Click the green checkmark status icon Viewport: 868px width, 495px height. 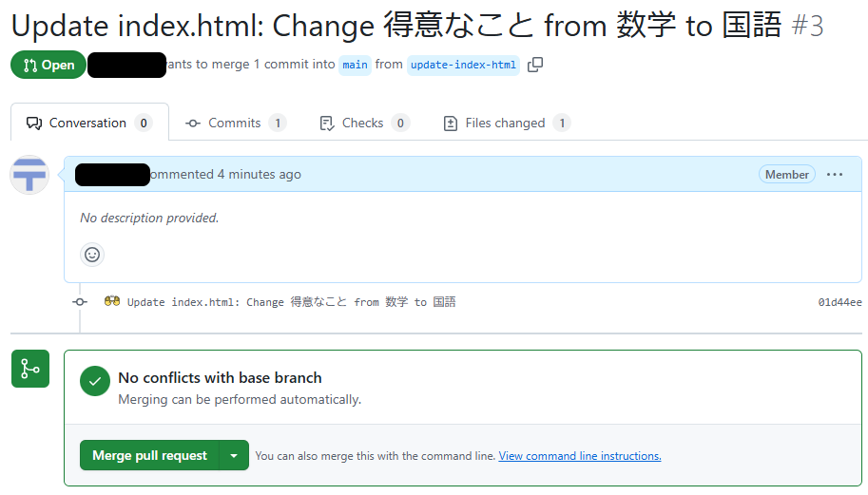(x=94, y=382)
